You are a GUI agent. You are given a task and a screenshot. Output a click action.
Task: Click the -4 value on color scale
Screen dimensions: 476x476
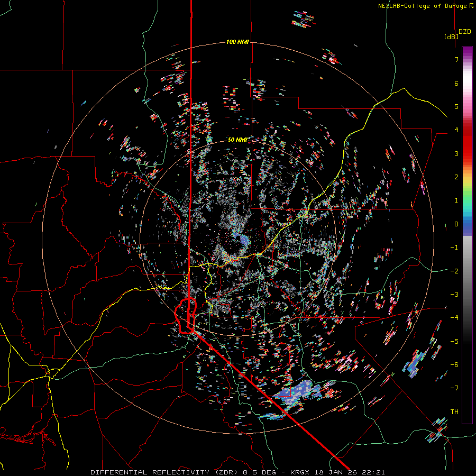tap(454, 317)
